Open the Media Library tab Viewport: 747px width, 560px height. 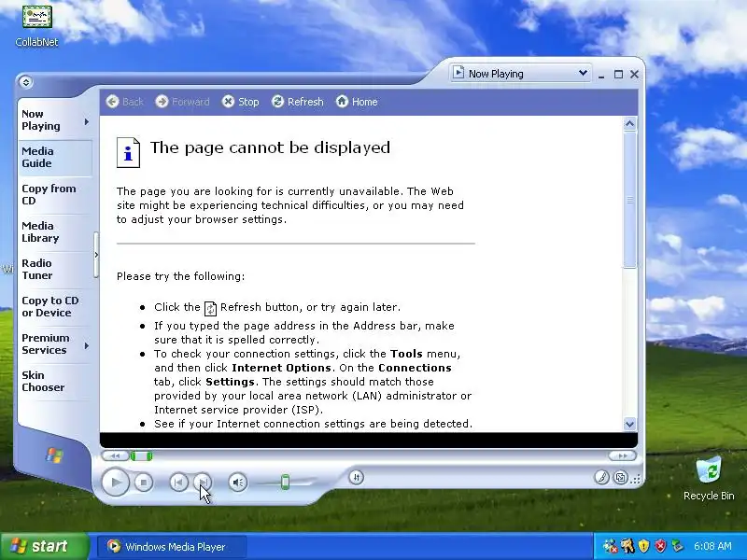click(55, 231)
